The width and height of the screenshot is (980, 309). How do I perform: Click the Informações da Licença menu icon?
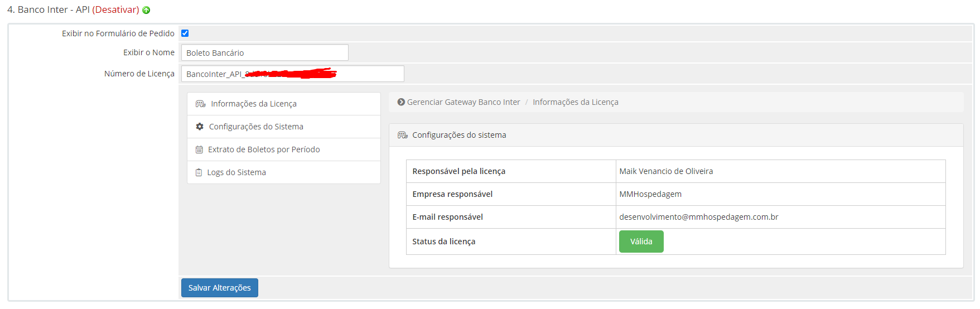200,104
